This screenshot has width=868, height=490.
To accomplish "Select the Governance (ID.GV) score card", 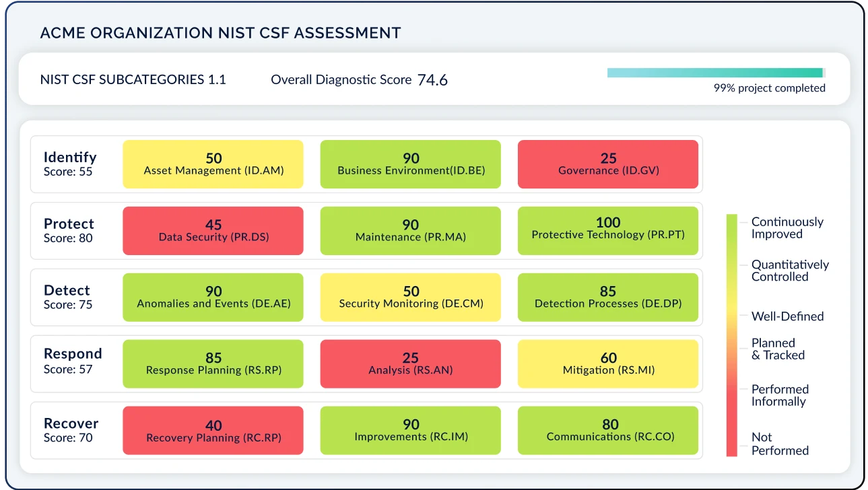I will pos(608,164).
